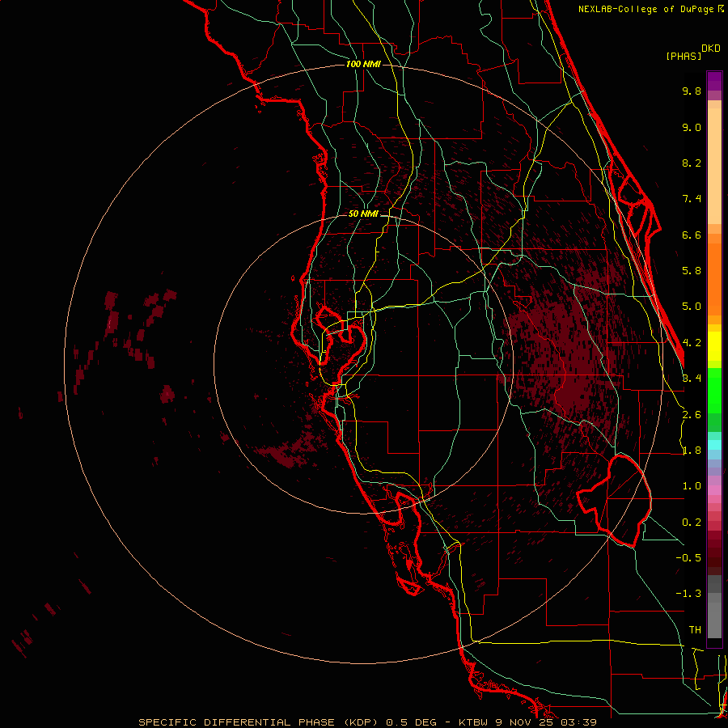Select the 9.0 scale value
Image resolution: width=728 pixels, height=728 pixels.
coord(692,127)
